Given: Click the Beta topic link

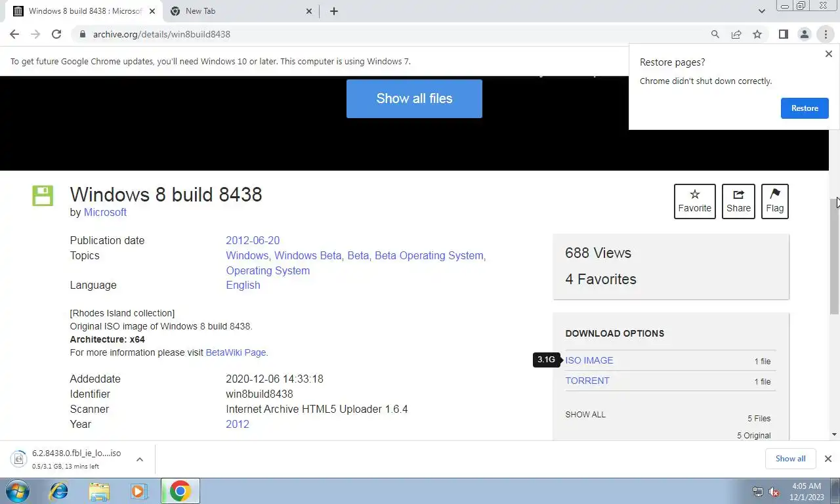Looking at the screenshot, I should 358,255.
